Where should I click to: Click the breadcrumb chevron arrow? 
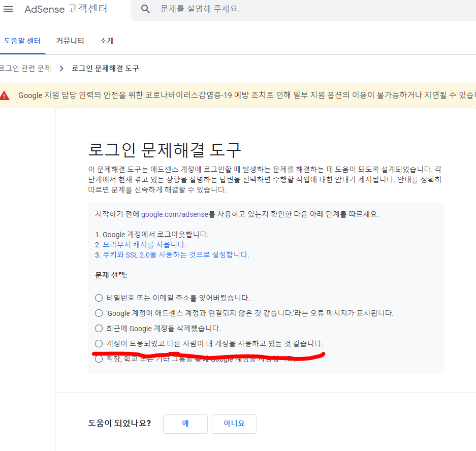[x=61, y=68]
